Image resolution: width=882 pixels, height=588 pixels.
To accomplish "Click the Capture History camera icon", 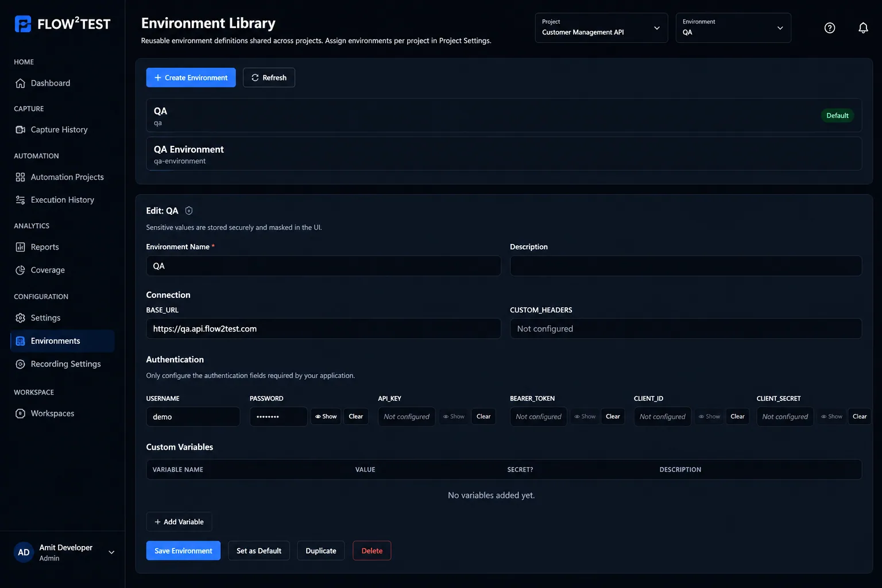I will pyautogui.click(x=20, y=130).
